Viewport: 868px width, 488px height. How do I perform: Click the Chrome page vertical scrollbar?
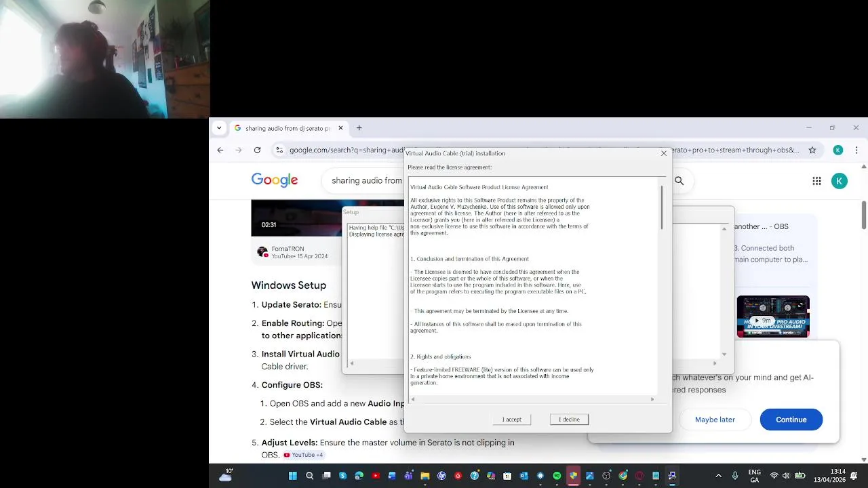pyautogui.click(x=864, y=216)
